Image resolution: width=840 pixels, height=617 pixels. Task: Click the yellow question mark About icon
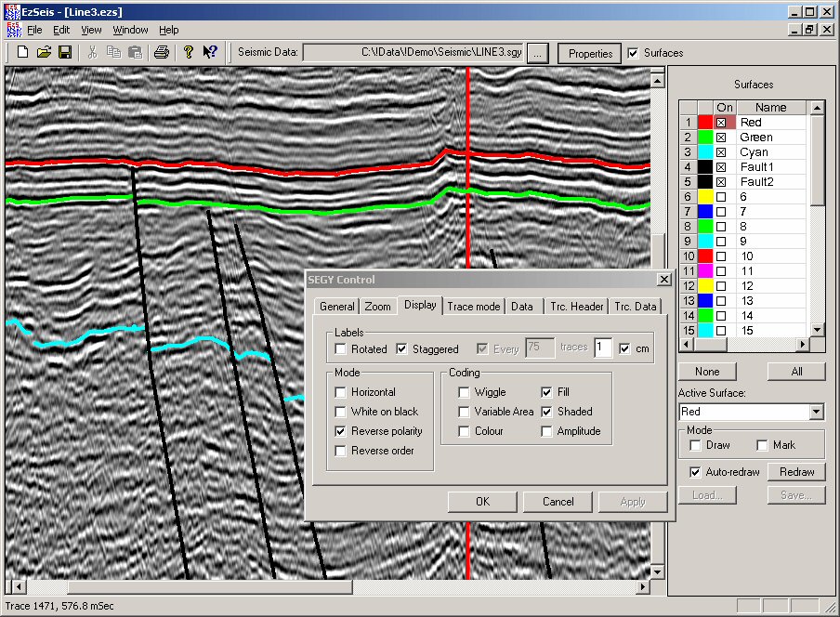189,53
